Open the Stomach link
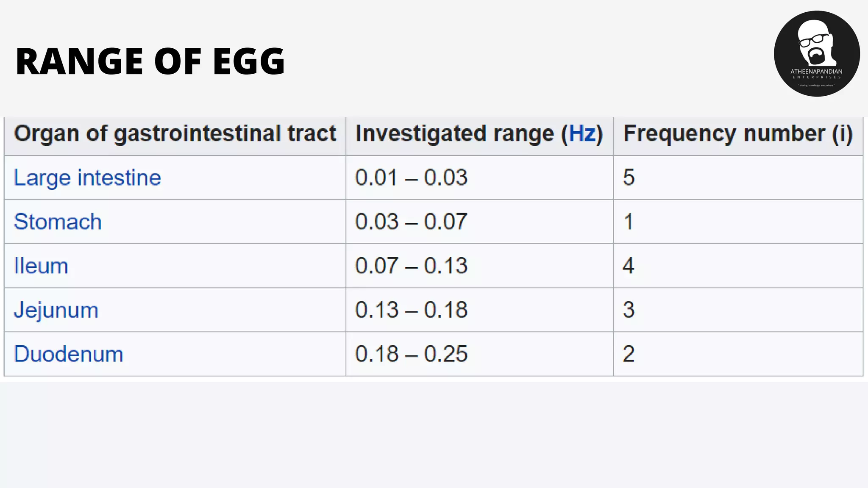This screenshot has width=868, height=488. [58, 222]
